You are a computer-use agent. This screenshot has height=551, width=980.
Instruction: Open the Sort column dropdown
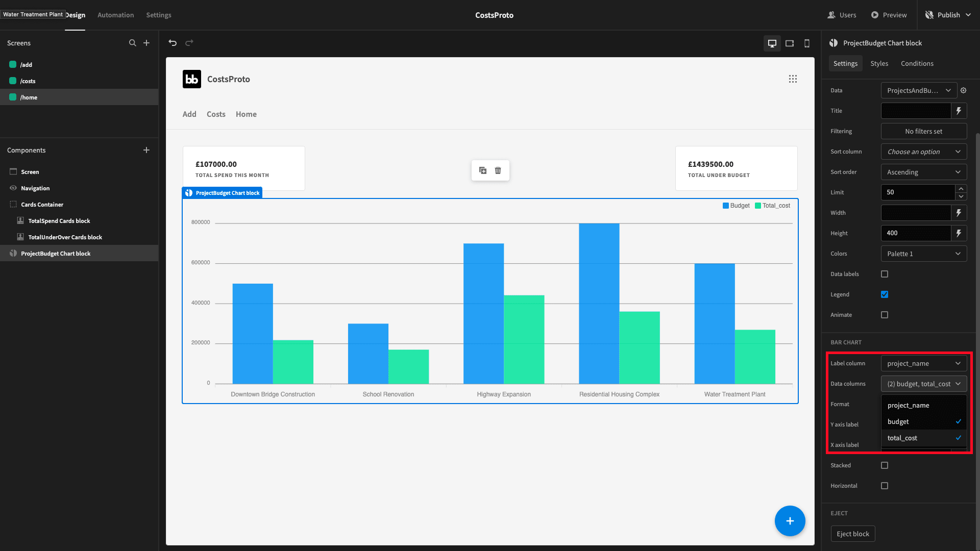coord(924,152)
